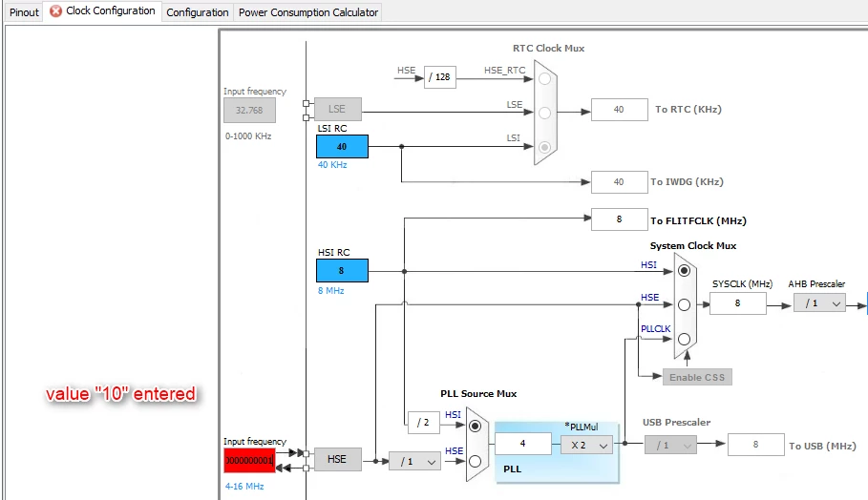The image size is (868, 500).
Task: Click the Enable CSS button
Action: click(697, 377)
